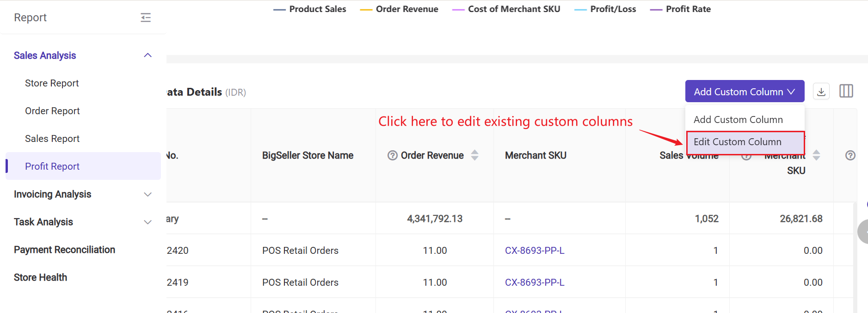Open the Store Report page
Viewport: 868px width, 313px height.
[52, 83]
